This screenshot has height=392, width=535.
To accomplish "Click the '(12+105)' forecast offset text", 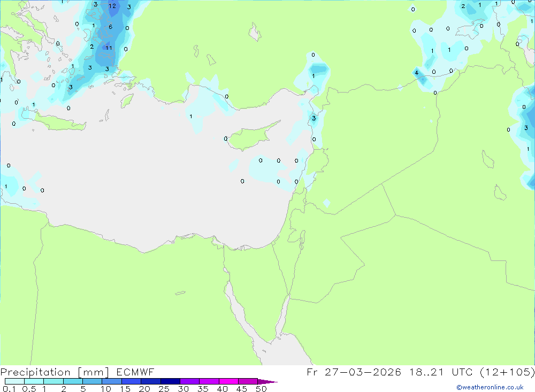I will 507,372.
